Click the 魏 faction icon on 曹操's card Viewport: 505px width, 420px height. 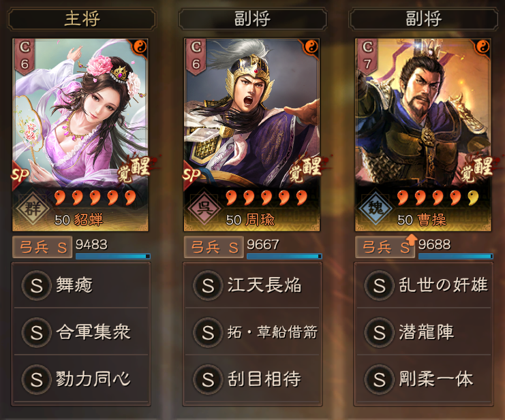point(376,208)
